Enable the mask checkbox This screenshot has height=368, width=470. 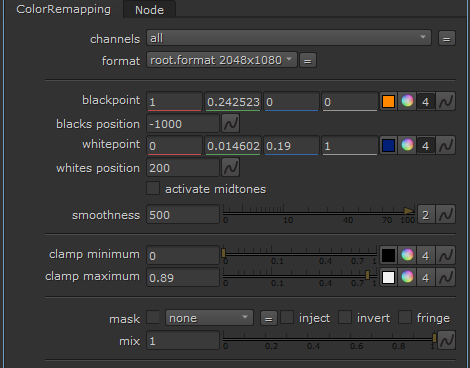tap(153, 317)
